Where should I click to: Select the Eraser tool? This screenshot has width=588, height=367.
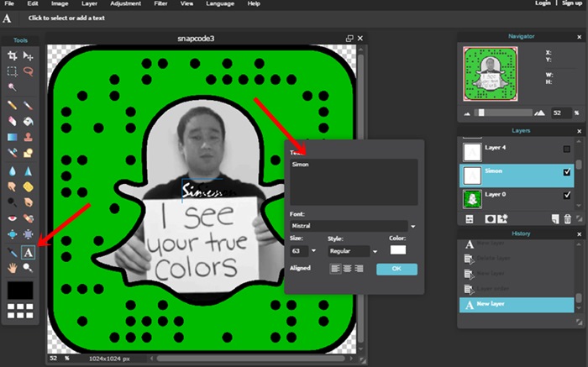(x=13, y=121)
